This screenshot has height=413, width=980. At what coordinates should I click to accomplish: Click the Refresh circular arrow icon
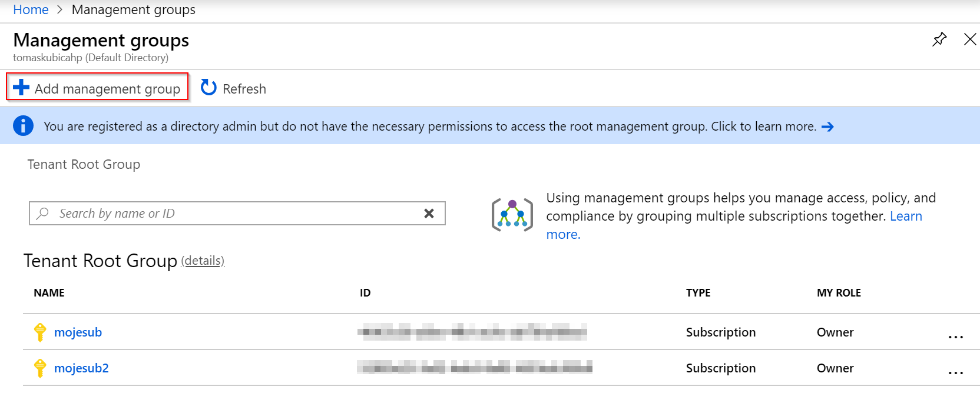pos(208,87)
